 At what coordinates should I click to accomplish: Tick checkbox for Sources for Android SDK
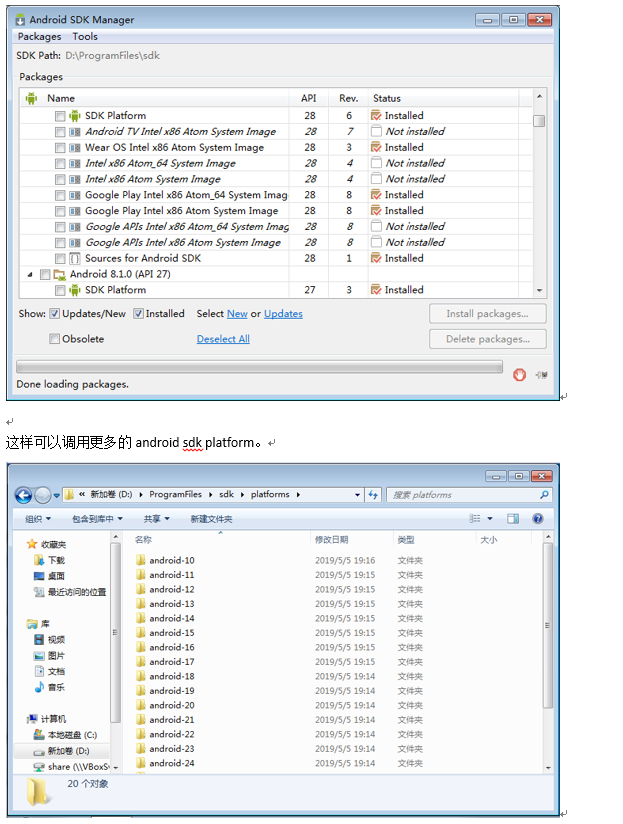[x=60, y=259]
